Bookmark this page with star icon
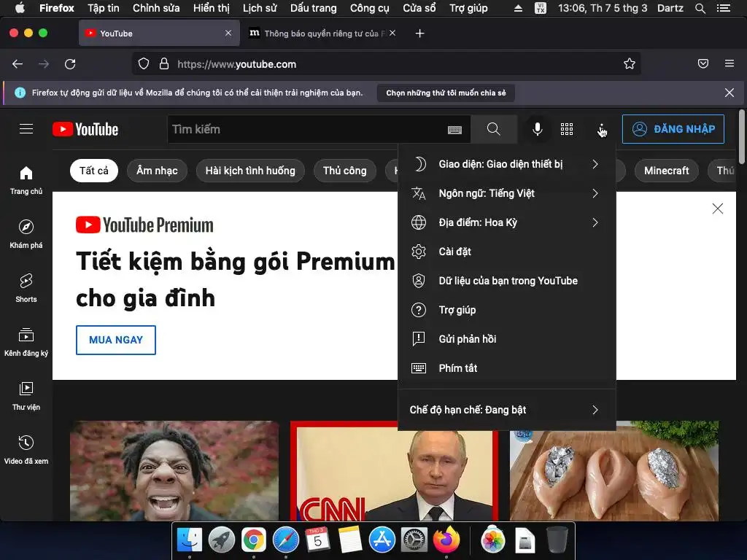This screenshot has width=747, height=560. point(630,64)
